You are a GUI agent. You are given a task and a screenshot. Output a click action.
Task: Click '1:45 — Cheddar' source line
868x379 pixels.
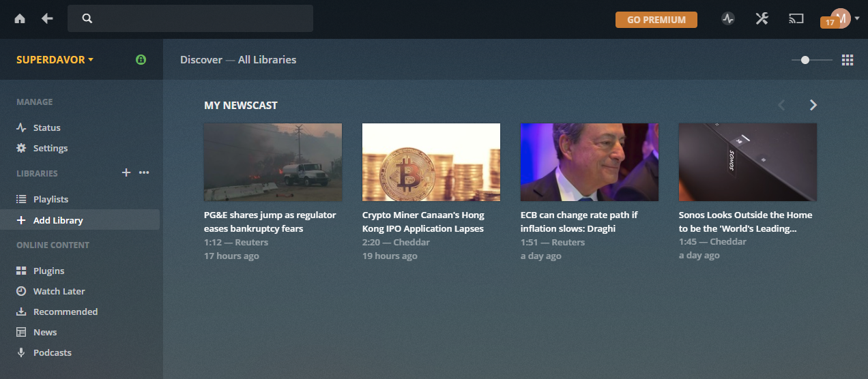(712, 241)
